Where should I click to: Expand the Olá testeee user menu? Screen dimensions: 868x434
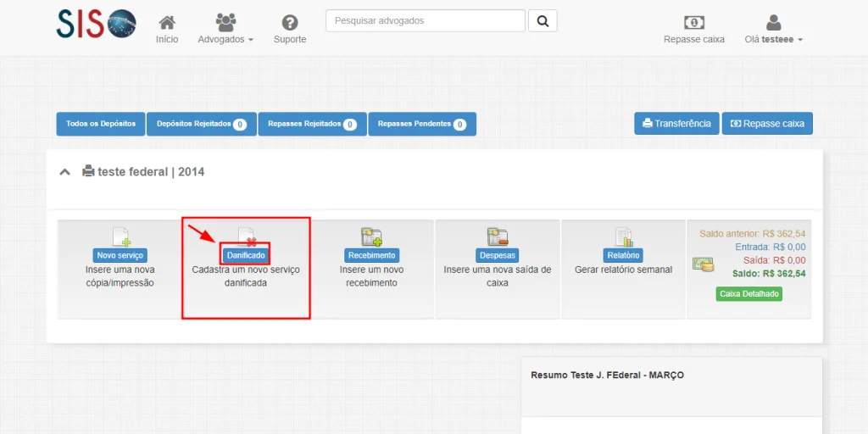pos(773,30)
